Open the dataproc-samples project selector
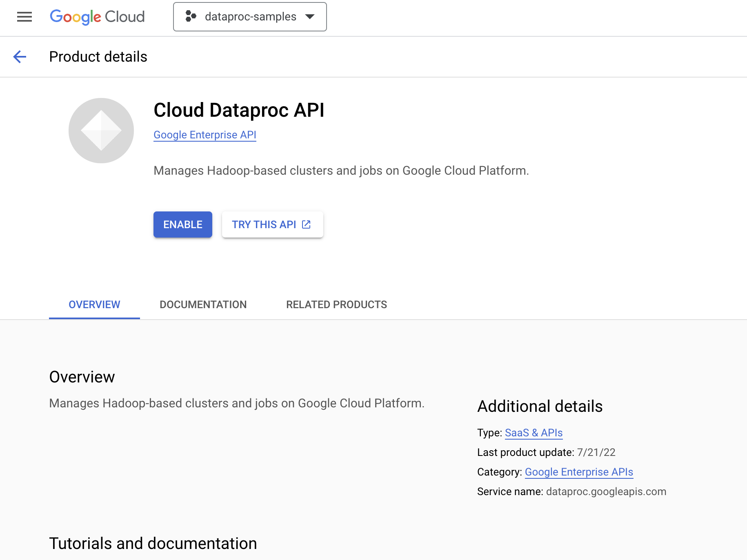The image size is (747, 560). coord(250,17)
